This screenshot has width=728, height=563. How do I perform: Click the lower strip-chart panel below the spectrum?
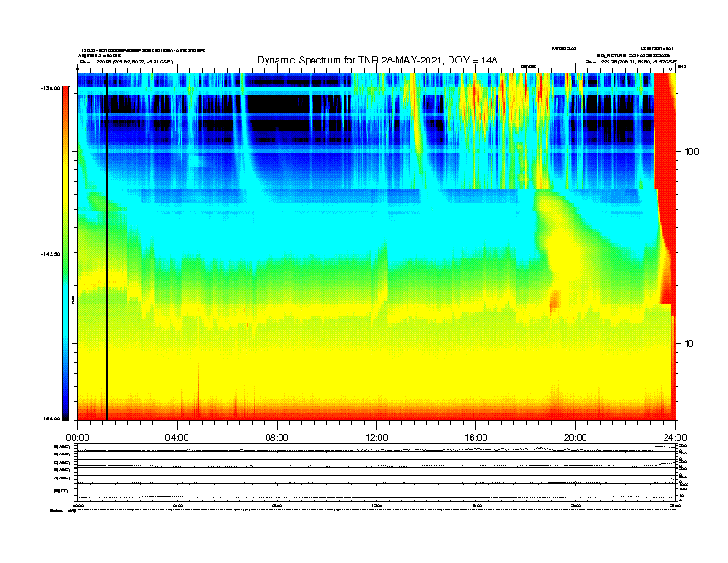(377, 472)
